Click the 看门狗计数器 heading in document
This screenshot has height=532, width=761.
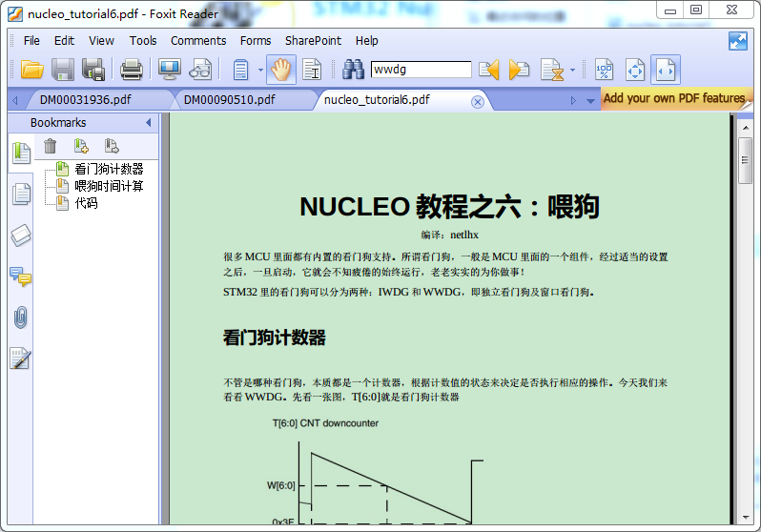[275, 338]
